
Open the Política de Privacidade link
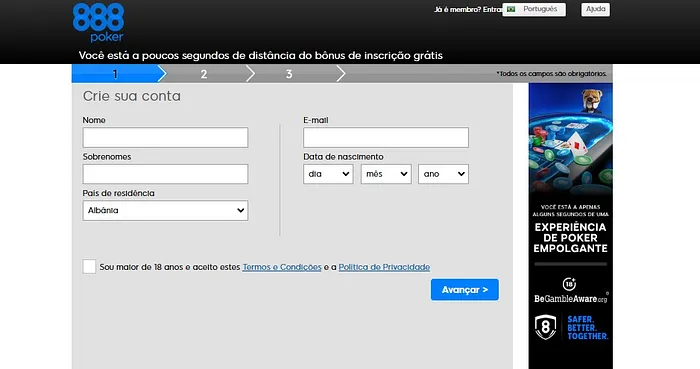tap(384, 267)
